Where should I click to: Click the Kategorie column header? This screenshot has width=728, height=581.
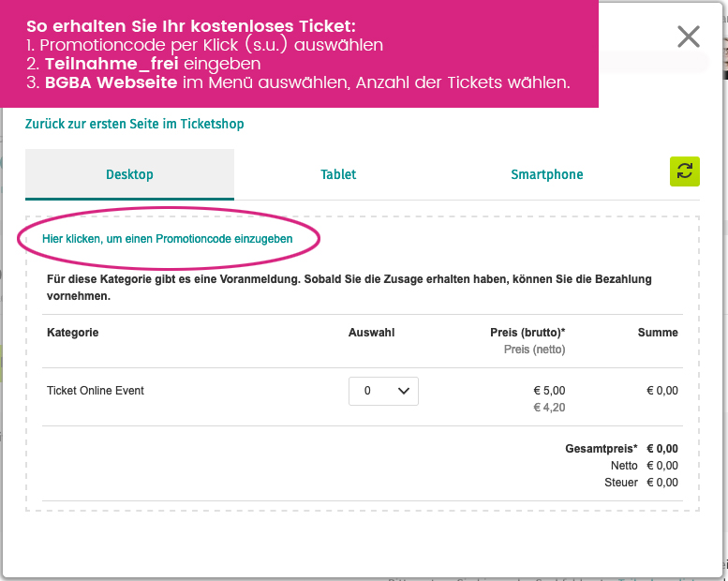pos(73,333)
